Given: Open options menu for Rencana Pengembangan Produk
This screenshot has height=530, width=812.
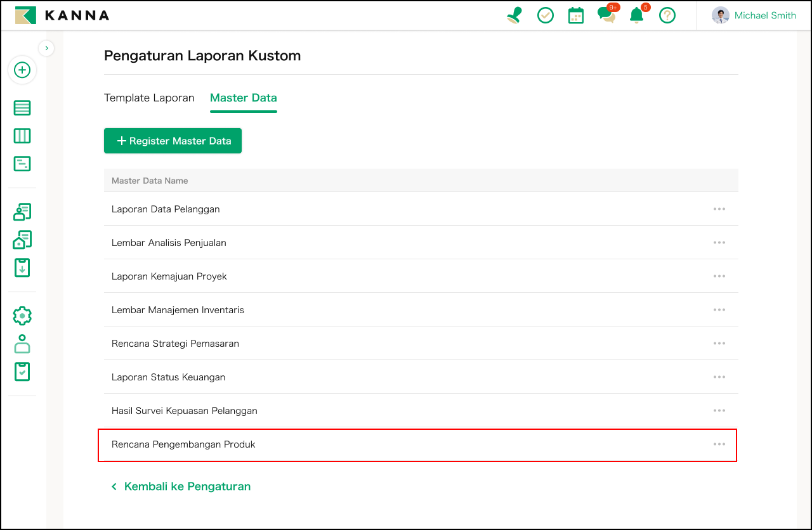Looking at the screenshot, I should (x=719, y=444).
